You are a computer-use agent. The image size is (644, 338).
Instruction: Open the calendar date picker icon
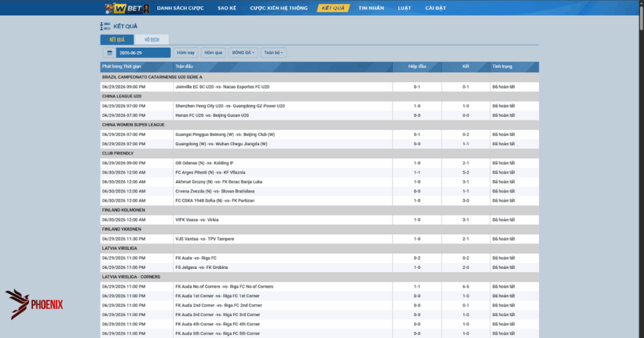click(109, 53)
